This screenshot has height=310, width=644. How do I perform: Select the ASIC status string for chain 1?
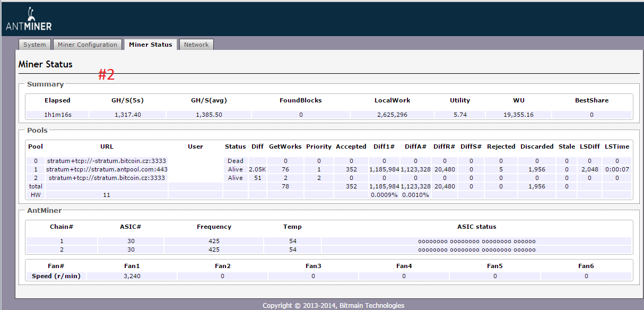(x=477, y=241)
